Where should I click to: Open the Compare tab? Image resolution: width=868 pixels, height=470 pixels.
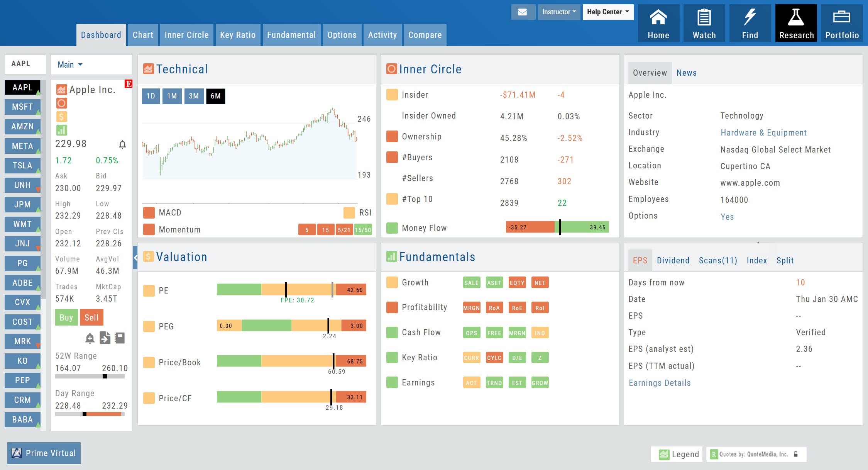point(425,35)
